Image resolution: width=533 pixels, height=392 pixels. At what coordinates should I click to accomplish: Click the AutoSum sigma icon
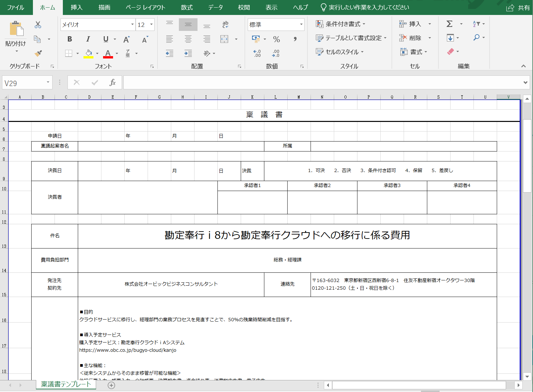coord(450,24)
